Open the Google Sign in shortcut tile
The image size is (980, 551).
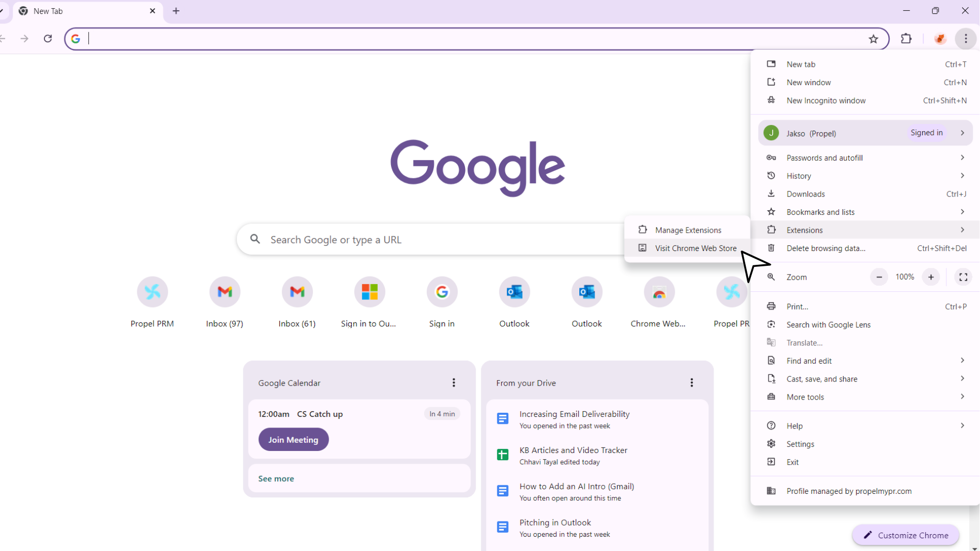442,303
